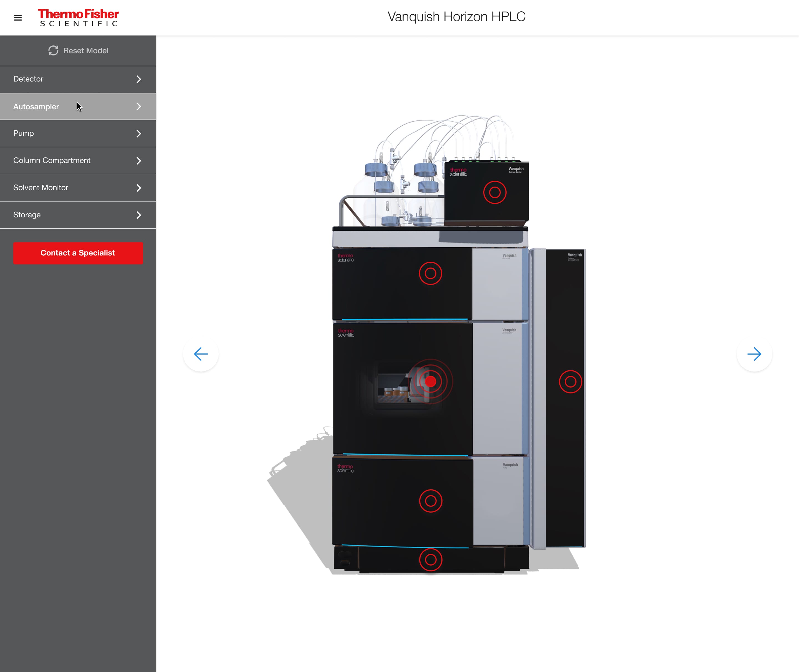Select the Autosampler menu item

click(77, 106)
